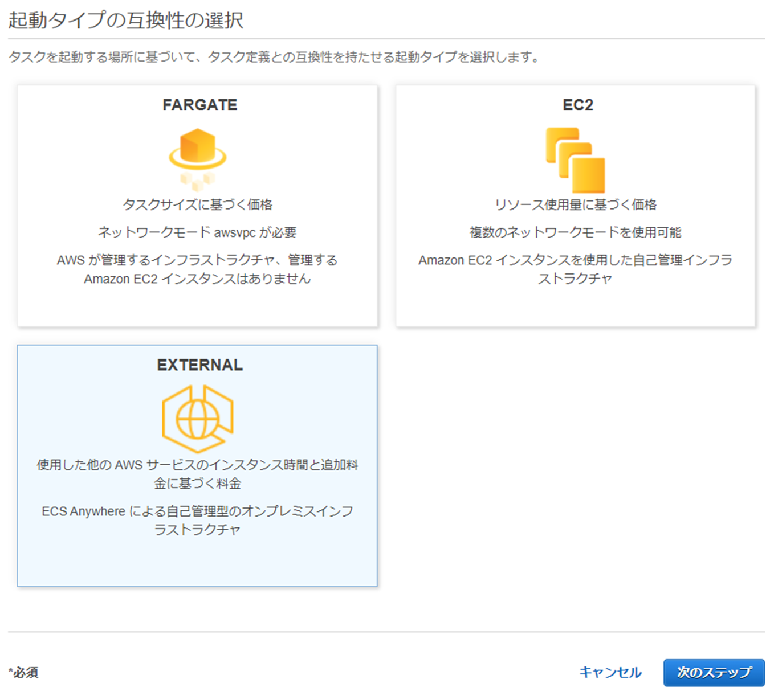
Task: Click text '複数のネットワークモードを使用可能'
Action: point(576,232)
